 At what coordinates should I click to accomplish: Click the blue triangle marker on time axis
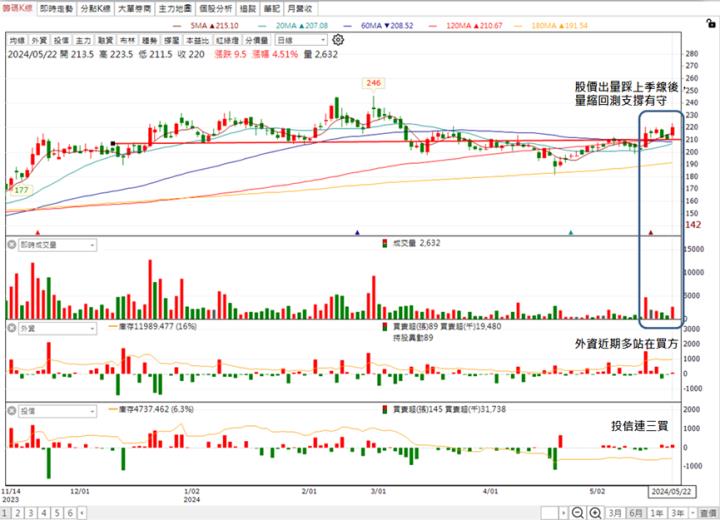(x=357, y=233)
